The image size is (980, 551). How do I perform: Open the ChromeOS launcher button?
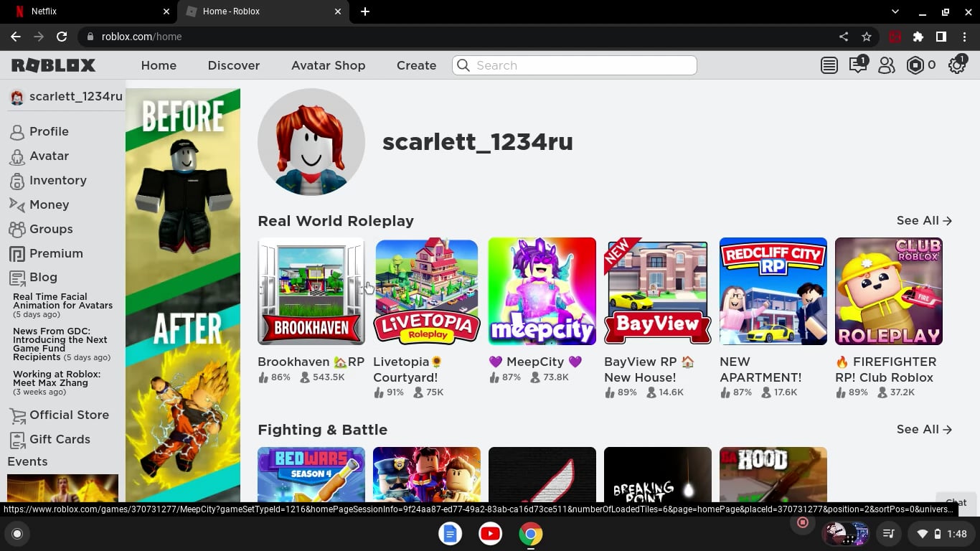pos(17,534)
